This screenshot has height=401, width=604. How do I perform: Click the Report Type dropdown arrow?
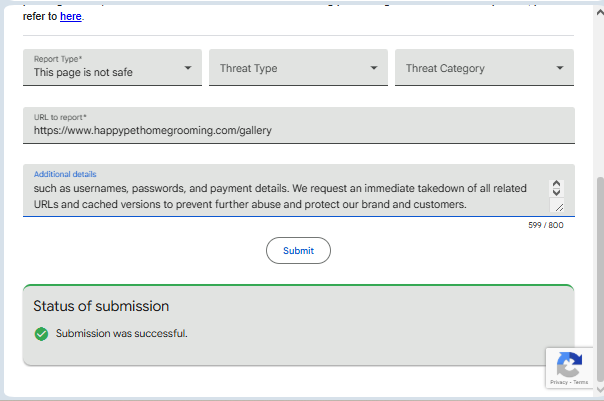(187, 68)
